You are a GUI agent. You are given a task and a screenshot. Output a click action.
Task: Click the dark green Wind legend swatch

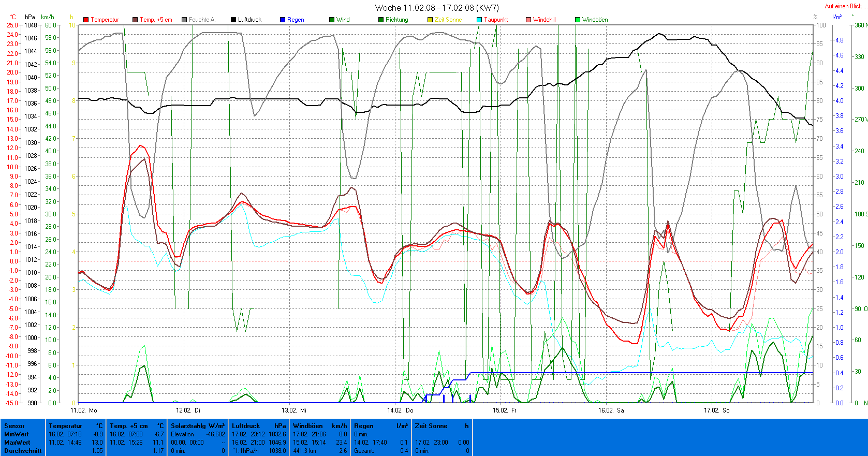tap(332, 20)
